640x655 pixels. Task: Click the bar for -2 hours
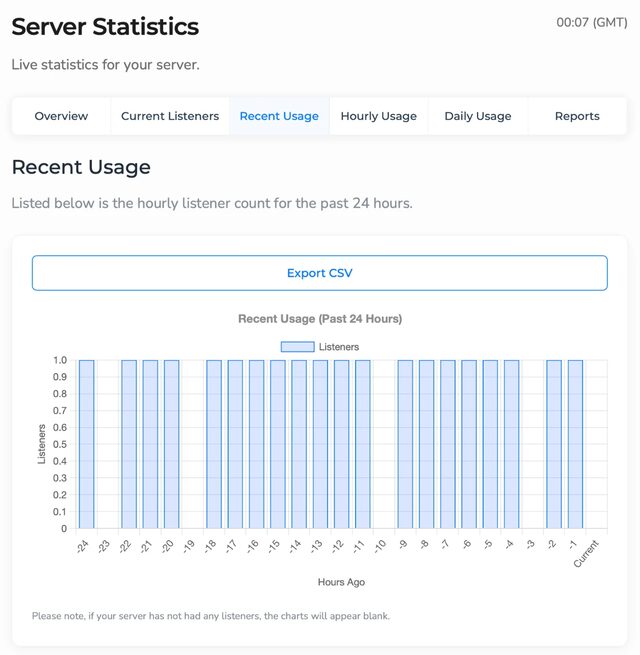(554, 444)
